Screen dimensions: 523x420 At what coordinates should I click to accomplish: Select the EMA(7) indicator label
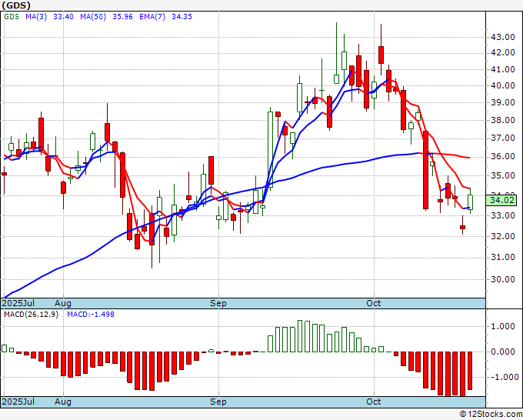[152, 17]
